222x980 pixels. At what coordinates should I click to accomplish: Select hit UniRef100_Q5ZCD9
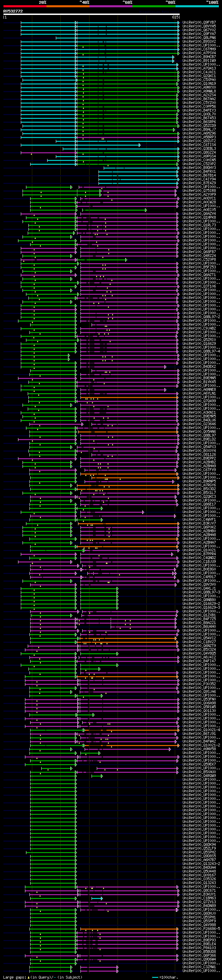coord(199,126)
